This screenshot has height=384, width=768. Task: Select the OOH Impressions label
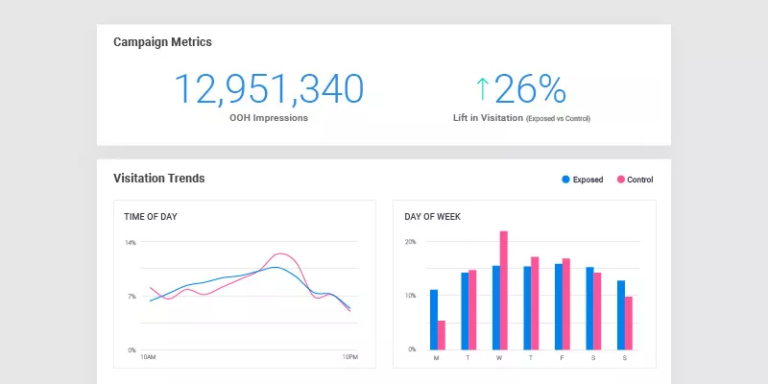coord(268,118)
